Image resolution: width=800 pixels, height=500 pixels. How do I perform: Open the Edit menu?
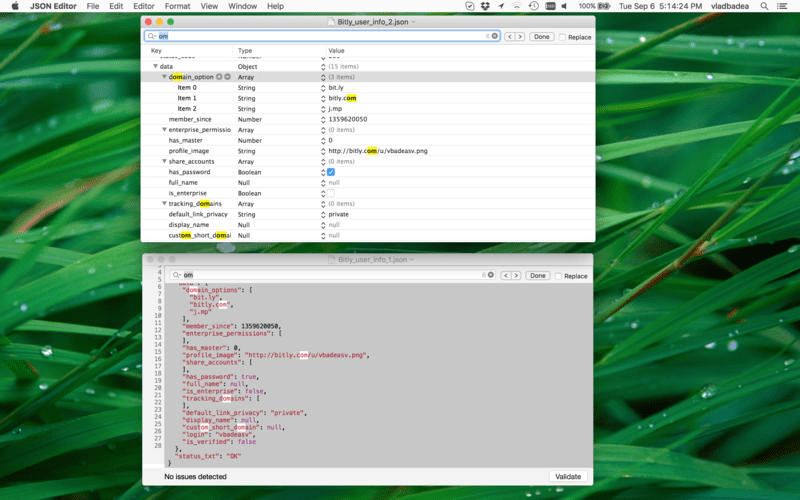click(116, 6)
